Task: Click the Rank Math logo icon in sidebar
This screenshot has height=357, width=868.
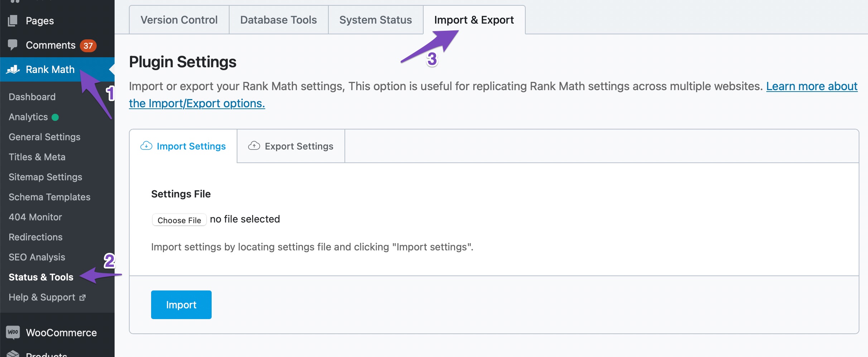Action: point(13,69)
